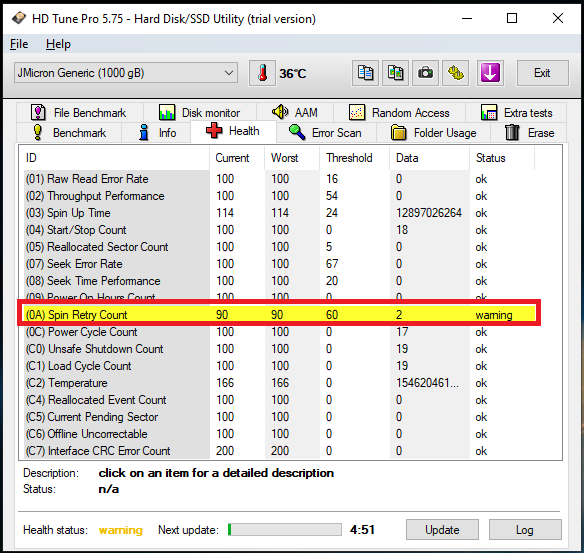This screenshot has width=584, height=553.
Task: Open the Info tab
Action: click(156, 133)
